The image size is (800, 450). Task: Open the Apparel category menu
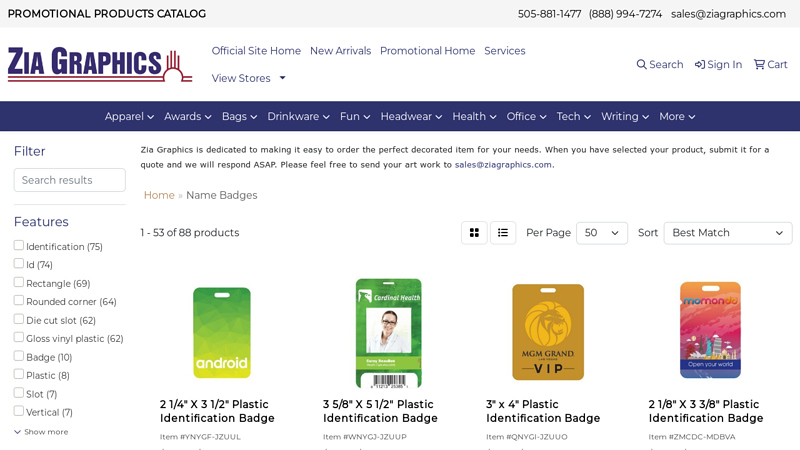129,117
